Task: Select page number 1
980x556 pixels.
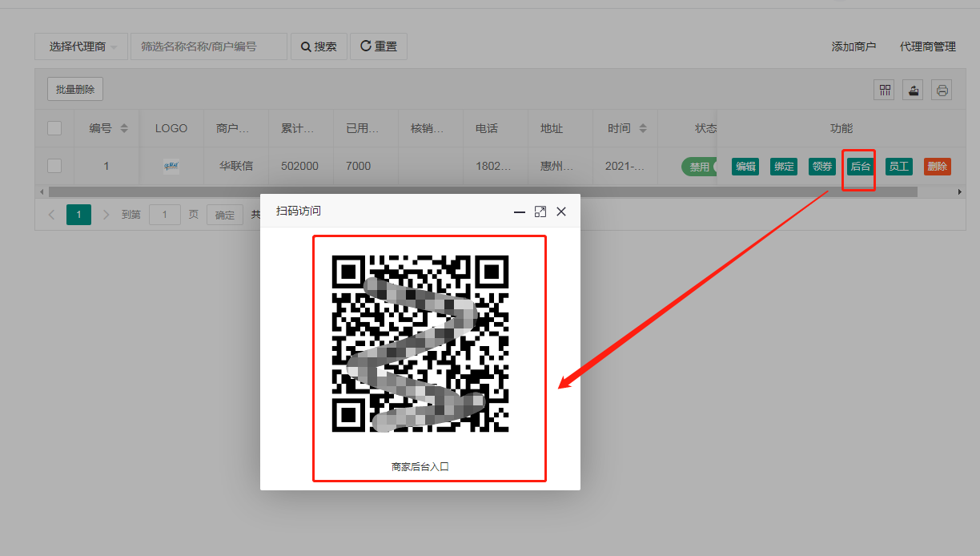Action: pos(78,215)
